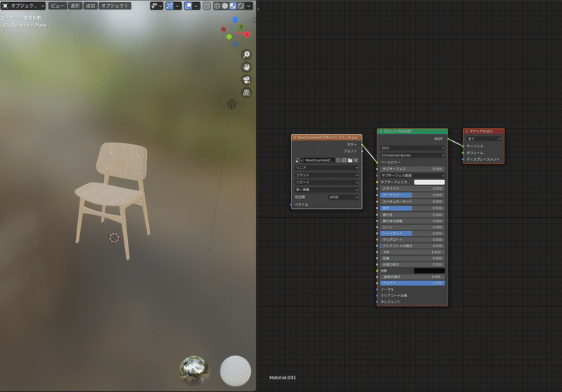
Task: Open the フラット projection dropdown
Action: [327, 175]
